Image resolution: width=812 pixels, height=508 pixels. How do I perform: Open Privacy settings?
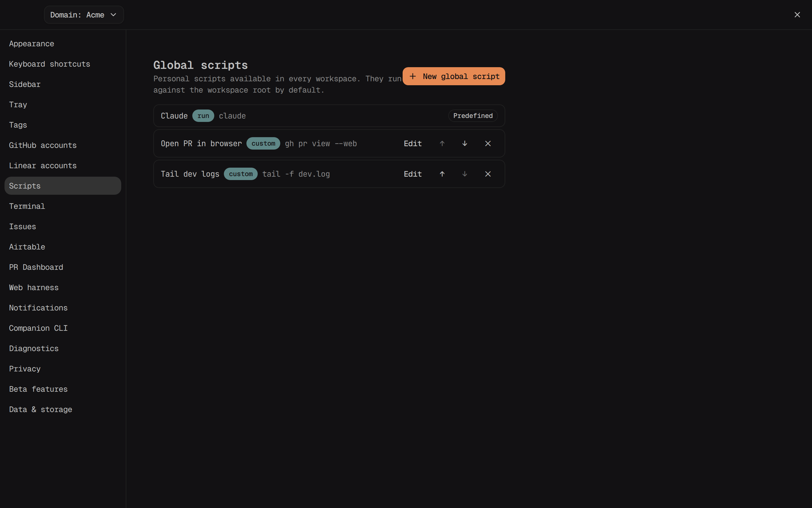point(63,369)
